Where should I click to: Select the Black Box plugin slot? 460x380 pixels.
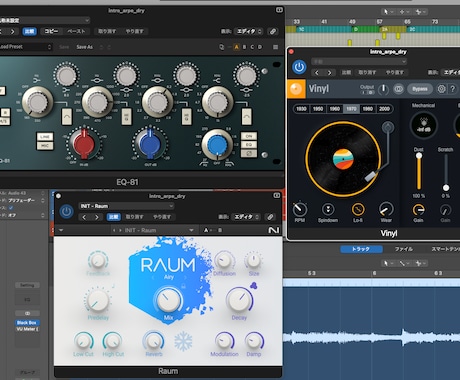(27, 323)
